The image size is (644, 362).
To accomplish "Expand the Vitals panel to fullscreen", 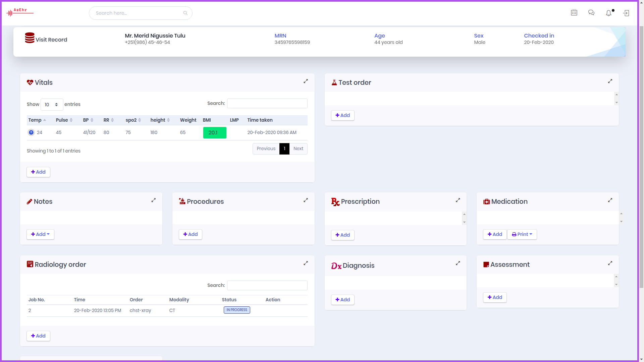I will [x=306, y=81].
